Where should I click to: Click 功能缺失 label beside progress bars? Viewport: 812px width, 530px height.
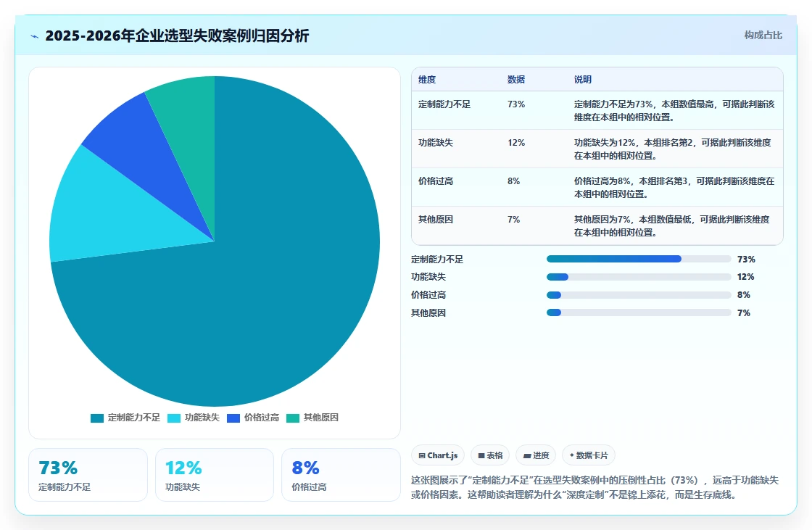pos(428,277)
